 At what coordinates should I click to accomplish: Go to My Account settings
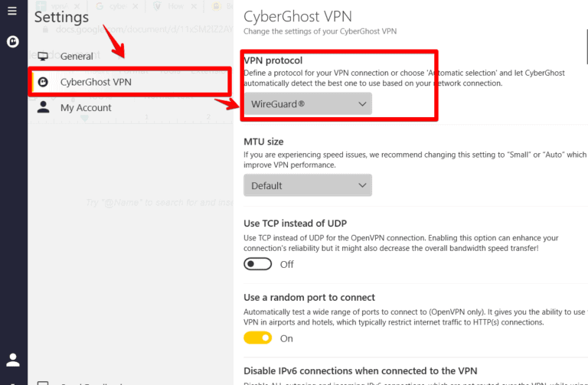tap(86, 108)
